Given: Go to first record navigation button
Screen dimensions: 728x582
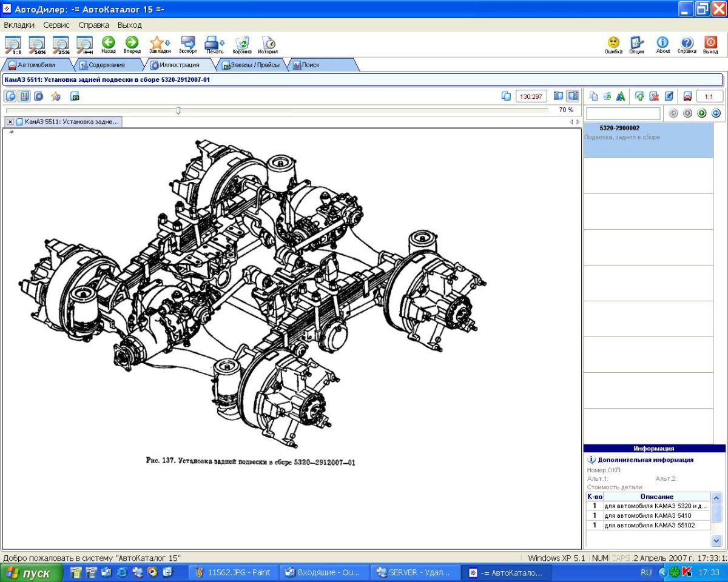Looking at the screenshot, I should (x=673, y=113).
